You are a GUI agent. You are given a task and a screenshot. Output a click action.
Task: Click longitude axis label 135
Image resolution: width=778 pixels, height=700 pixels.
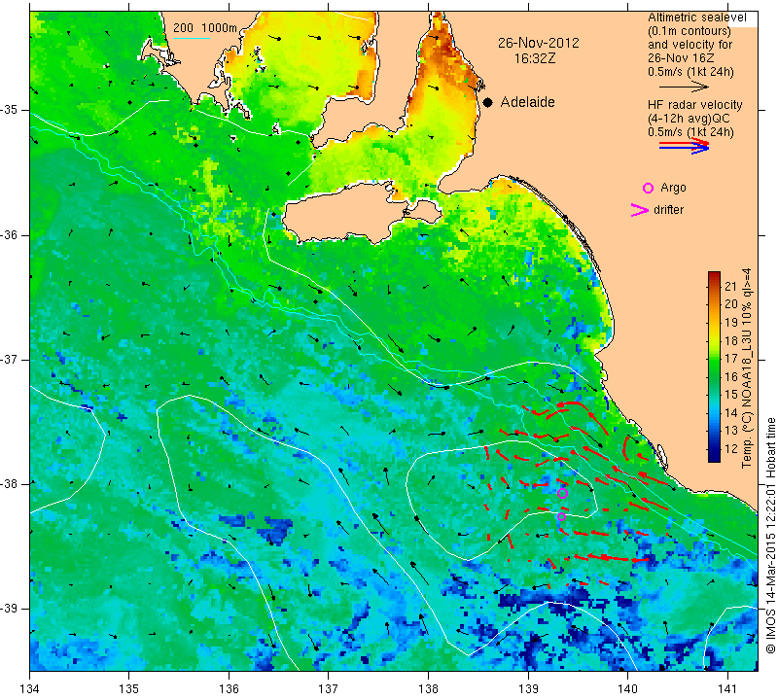[x=129, y=689]
